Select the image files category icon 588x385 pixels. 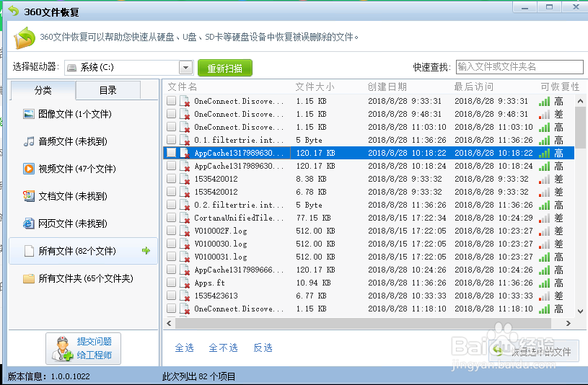click(x=29, y=114)
